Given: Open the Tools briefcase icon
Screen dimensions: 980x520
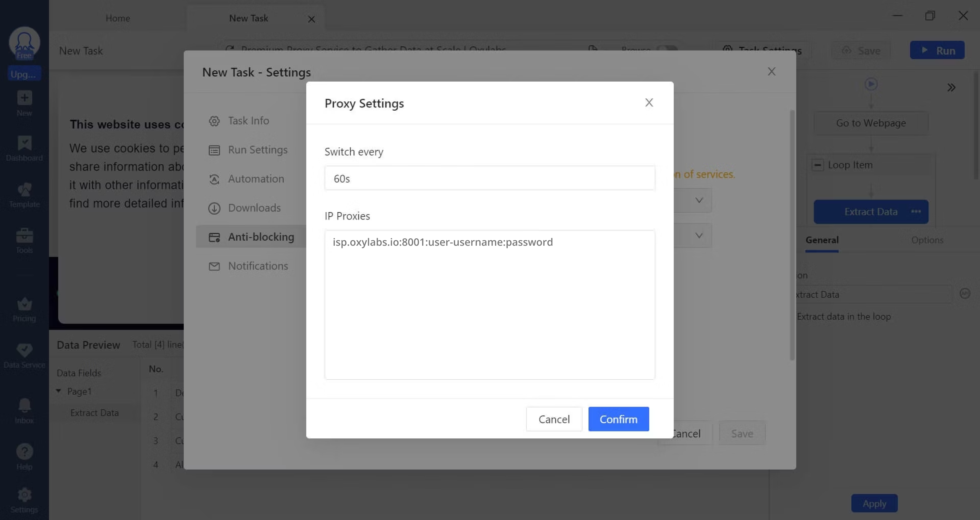Looking at the screenshot, I should (24, 236).
